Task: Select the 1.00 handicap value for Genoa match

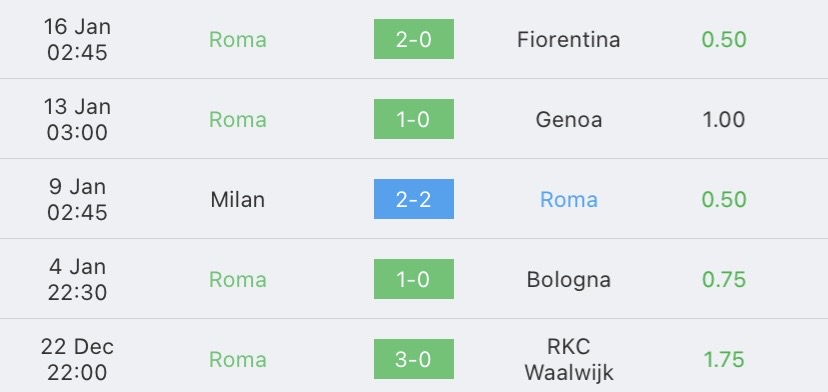Action: pos(723,119)
